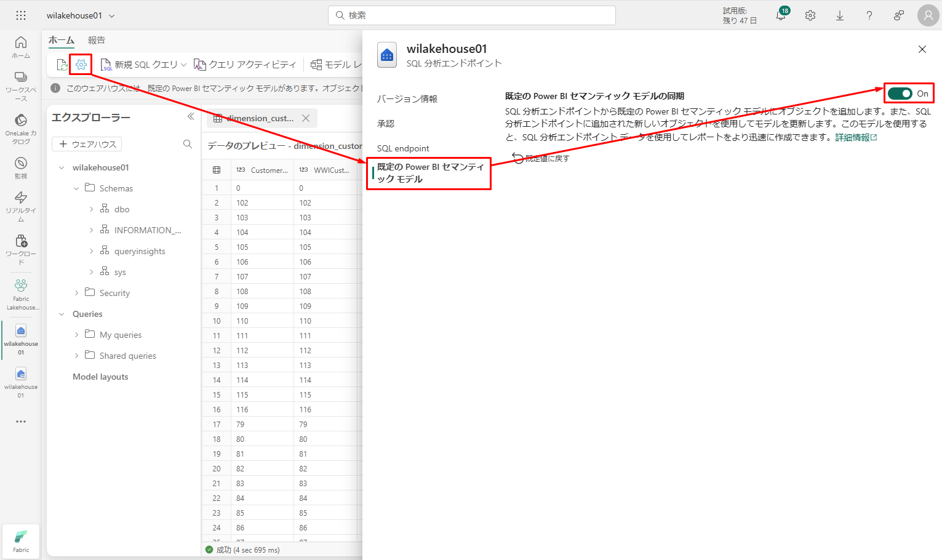Collapse the wilakehouse01 tree node
This screenshot has height=560, width=942.
[x=62, y=167]
